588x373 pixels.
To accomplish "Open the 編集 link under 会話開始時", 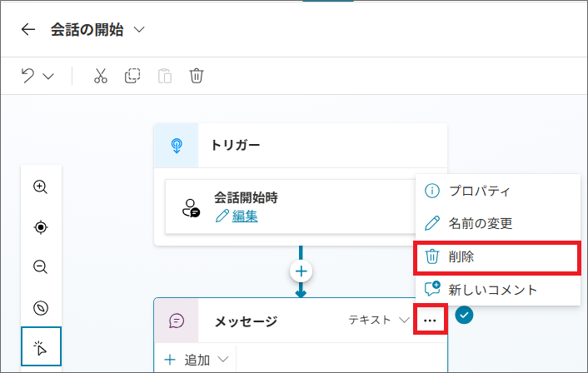I will [244, 216].
